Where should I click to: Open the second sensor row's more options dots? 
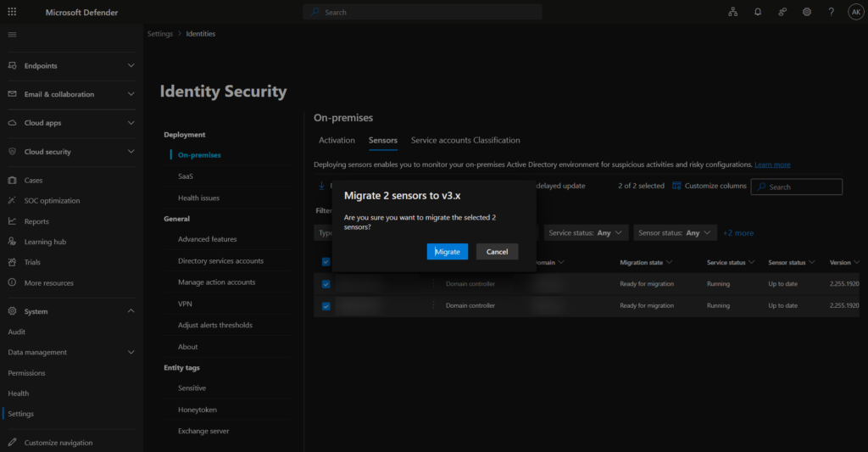coord(433,305)
